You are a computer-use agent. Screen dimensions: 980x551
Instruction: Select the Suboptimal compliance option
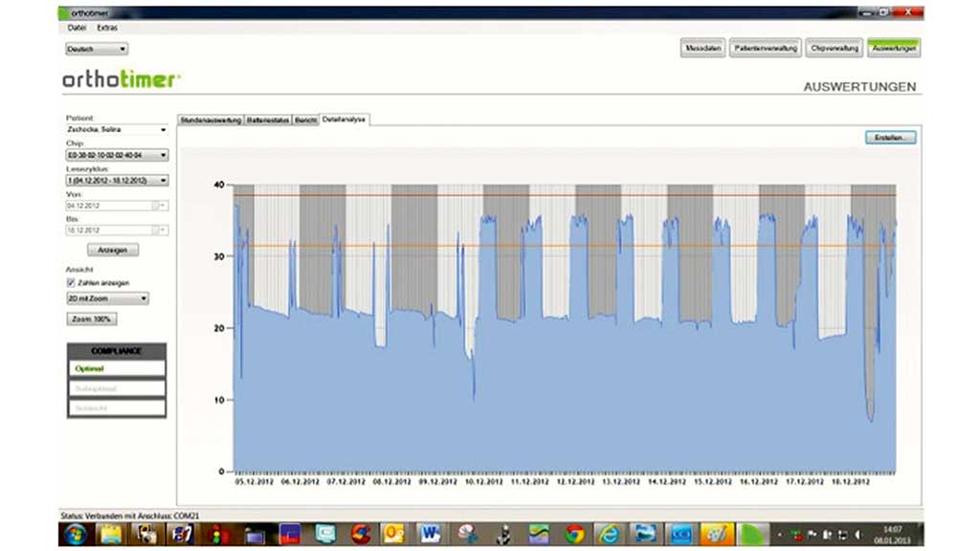[x=116, y=388]
